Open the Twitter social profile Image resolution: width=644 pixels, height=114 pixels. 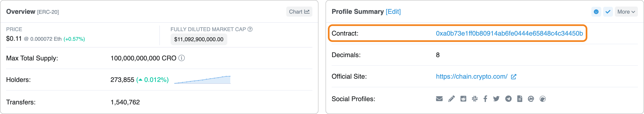[x=496, y=99]
